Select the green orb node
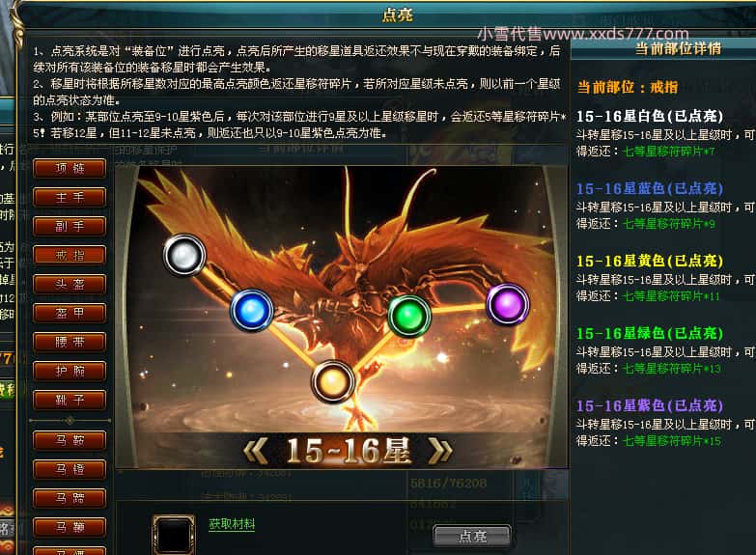The width and height of the screenshot is (756, 555). [x=409, y=317]
